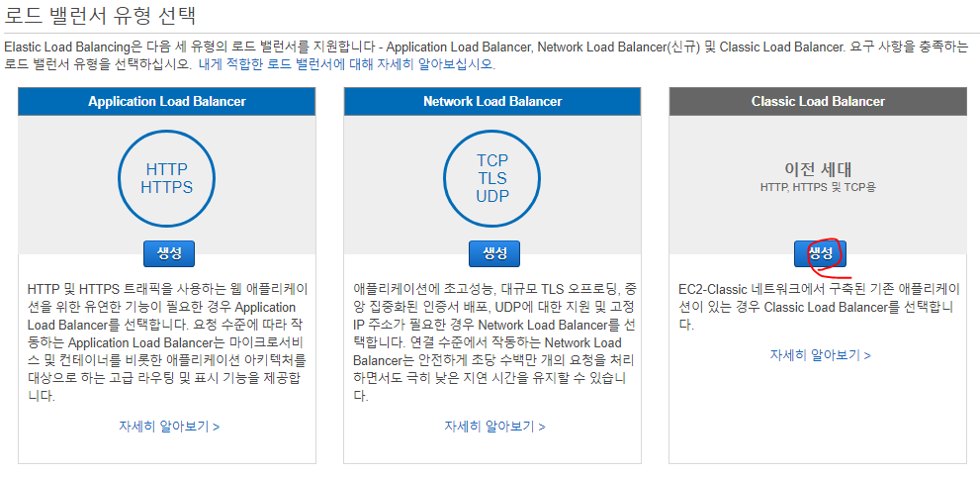
Task: Click 생성 under Network Load Balancer
Action: pos(494,253)
